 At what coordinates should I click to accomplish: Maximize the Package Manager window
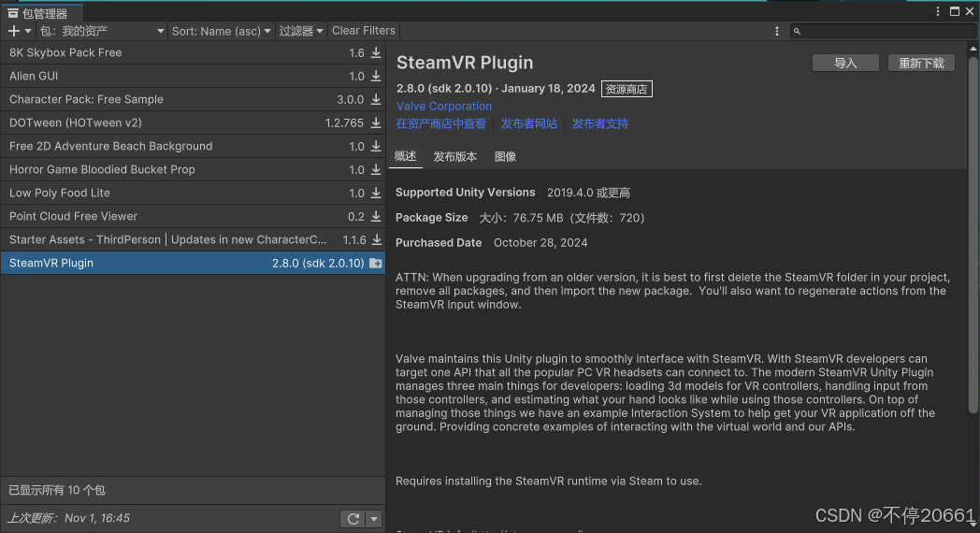coord(955,11)
